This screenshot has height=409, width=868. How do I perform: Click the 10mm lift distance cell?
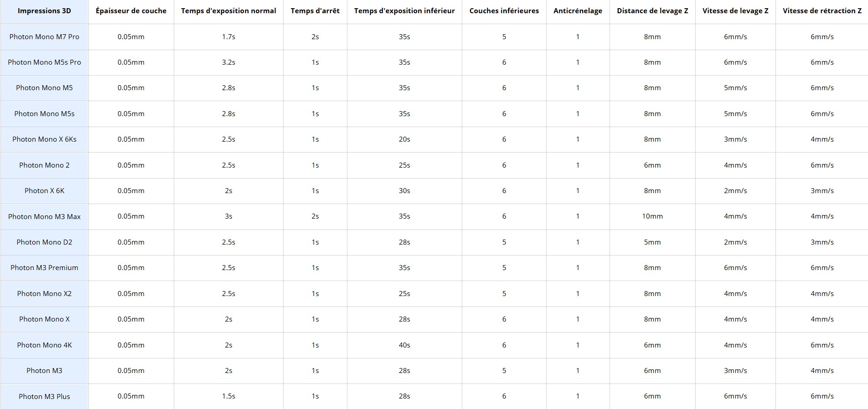pos(652,216)
